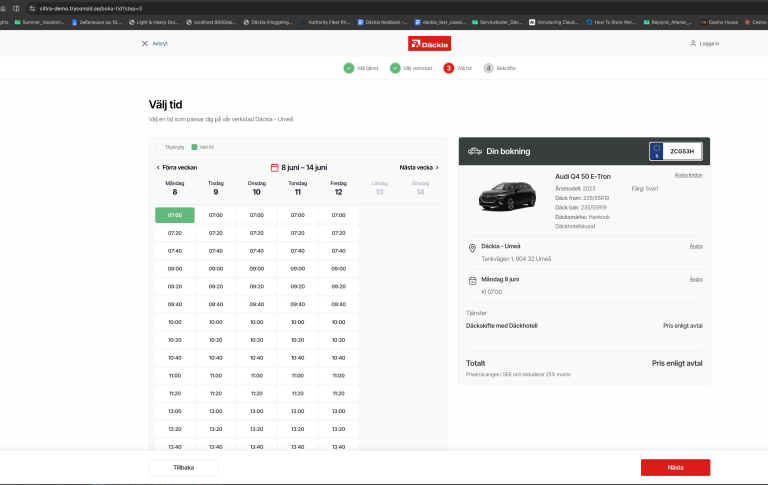Click the Välj verkstad completed step
Viewport: 768px width, 485px height.
[411, 68]
